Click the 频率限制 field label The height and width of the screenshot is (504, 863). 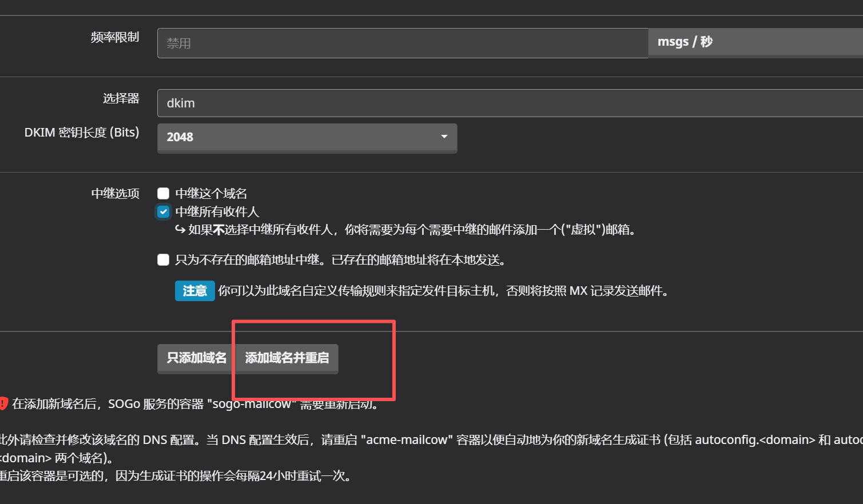pos(115,37)
